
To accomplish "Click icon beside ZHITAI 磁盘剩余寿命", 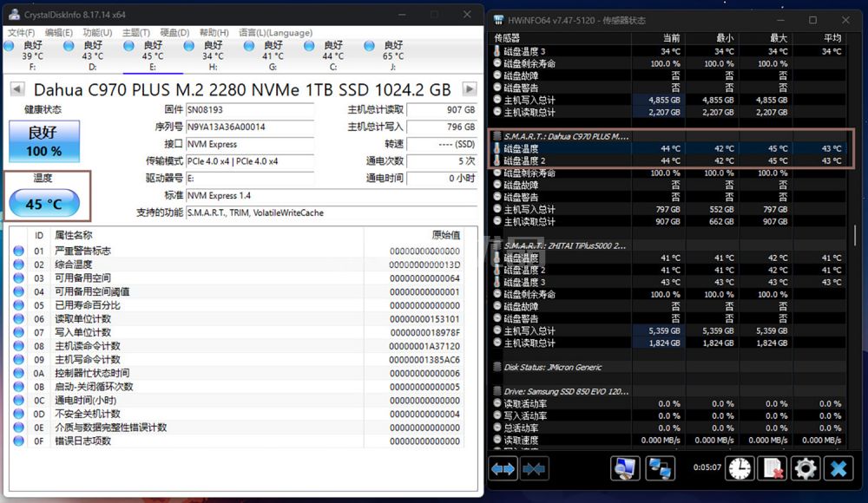I will coord(497,294).
